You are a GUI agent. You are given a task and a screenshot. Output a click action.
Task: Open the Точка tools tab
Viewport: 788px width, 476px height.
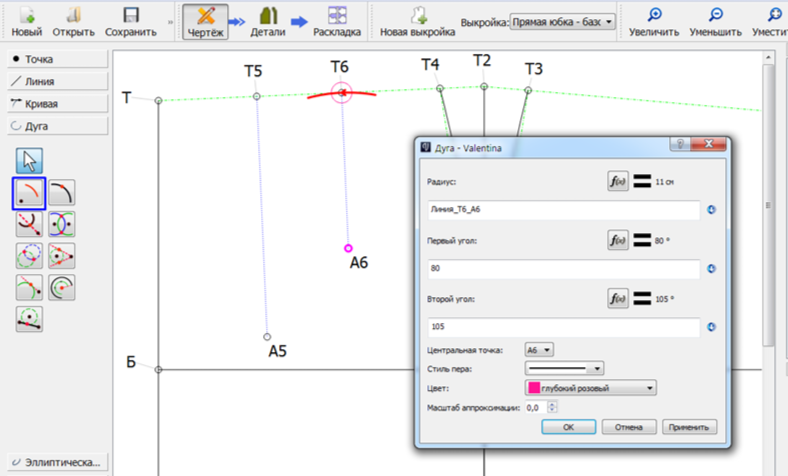[57, 59]
